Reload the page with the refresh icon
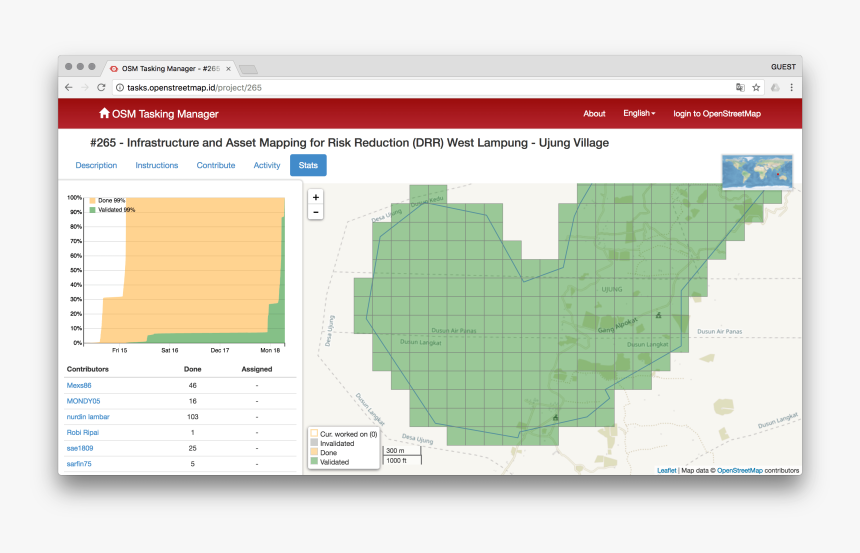The image size is (860, 553). point(101,88)
